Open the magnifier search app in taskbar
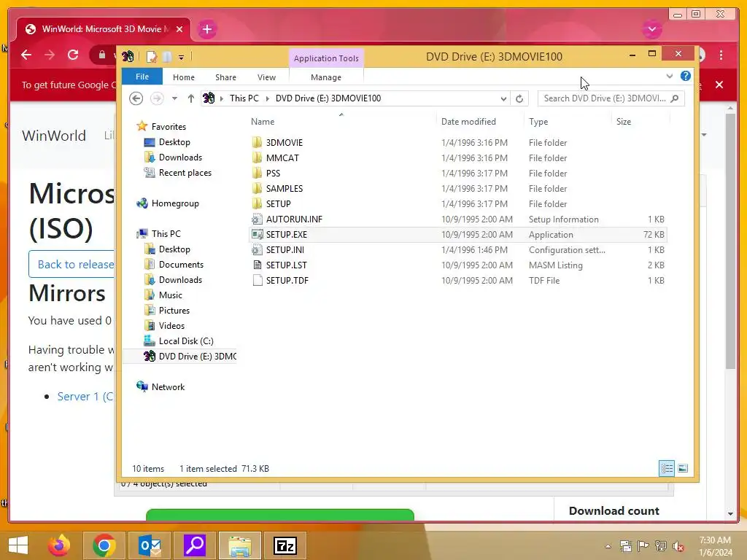 (194, 545)
